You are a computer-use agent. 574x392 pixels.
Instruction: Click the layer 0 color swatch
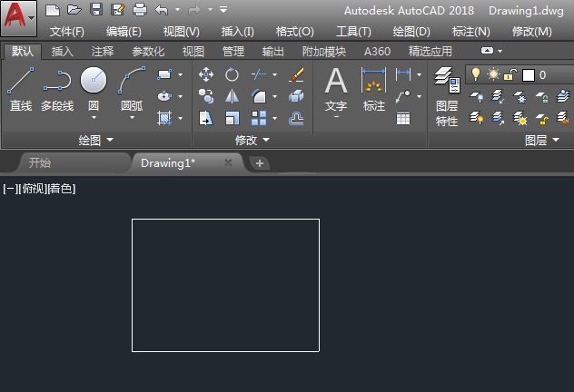click(x=529, y=75)
